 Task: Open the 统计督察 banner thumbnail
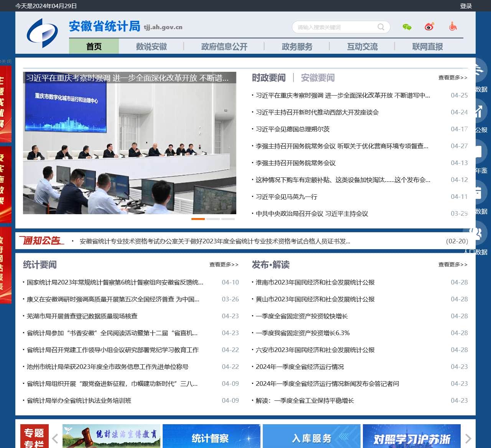(x=211, y=436)
